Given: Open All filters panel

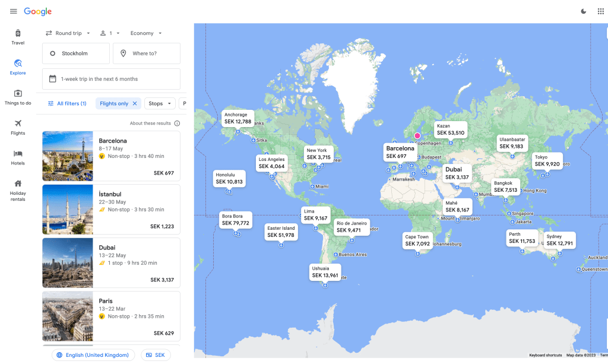Looking at the screenshot, I should point(67,103).
